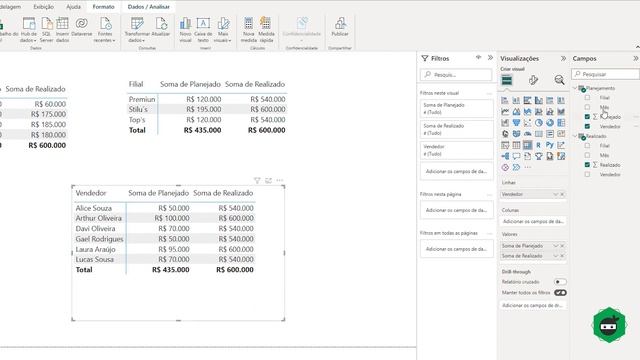Viewport: 640px width, 360px height.
Task: Uncheck Vendedor under Planejamento table
Action: [587, 126]
